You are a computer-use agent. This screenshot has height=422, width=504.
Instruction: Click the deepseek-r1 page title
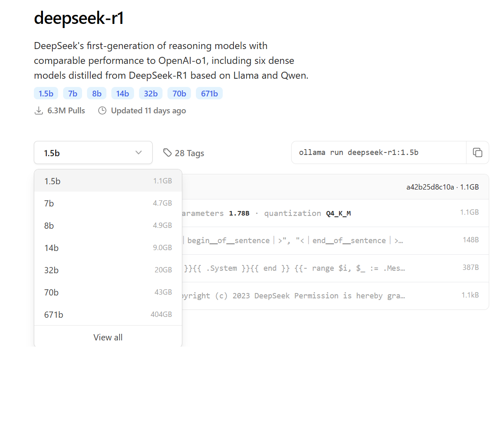tap(79, 18)
